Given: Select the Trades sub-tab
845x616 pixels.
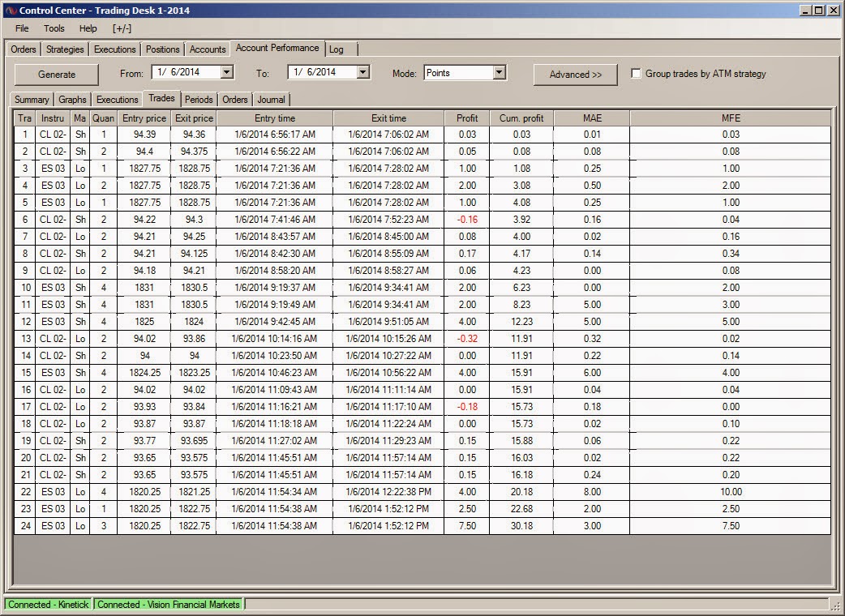Looking at the screenshot, I should pyautogui.click(x=161, y=98).
